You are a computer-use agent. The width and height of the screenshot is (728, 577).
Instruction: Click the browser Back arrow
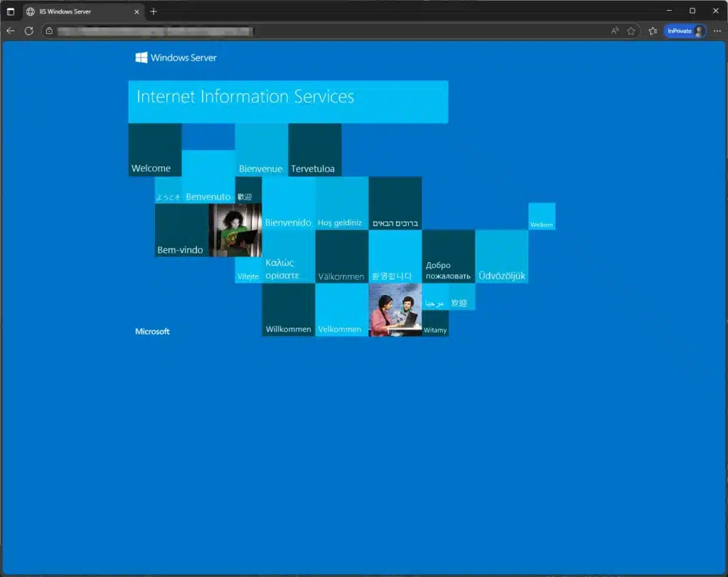(11, 31)
